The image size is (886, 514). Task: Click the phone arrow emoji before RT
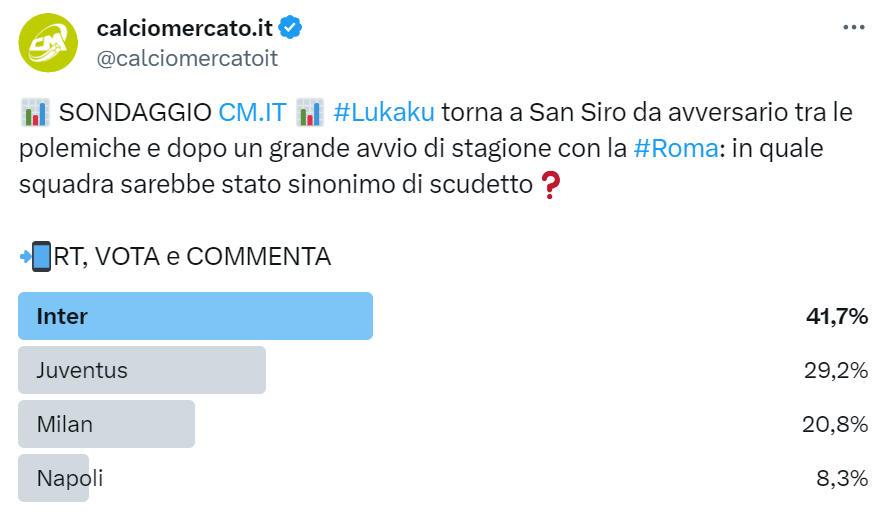coord(35,257)
